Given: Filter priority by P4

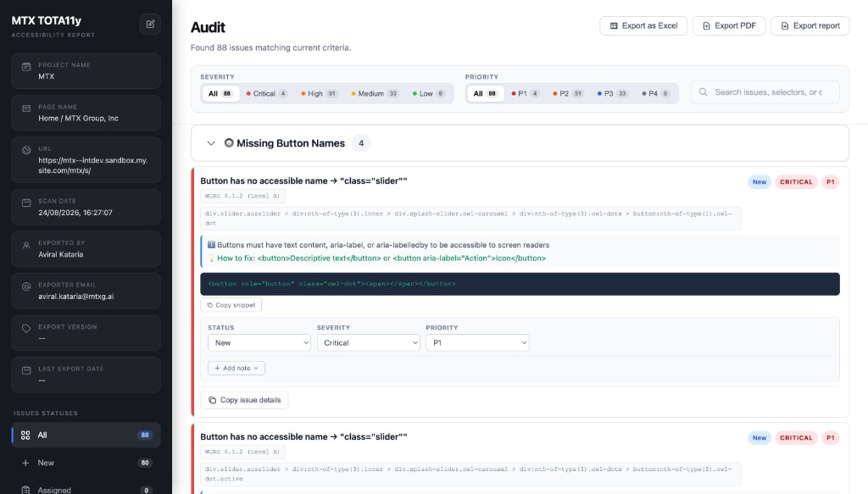Looking at the screenshot, I should (x=656, y=93).
